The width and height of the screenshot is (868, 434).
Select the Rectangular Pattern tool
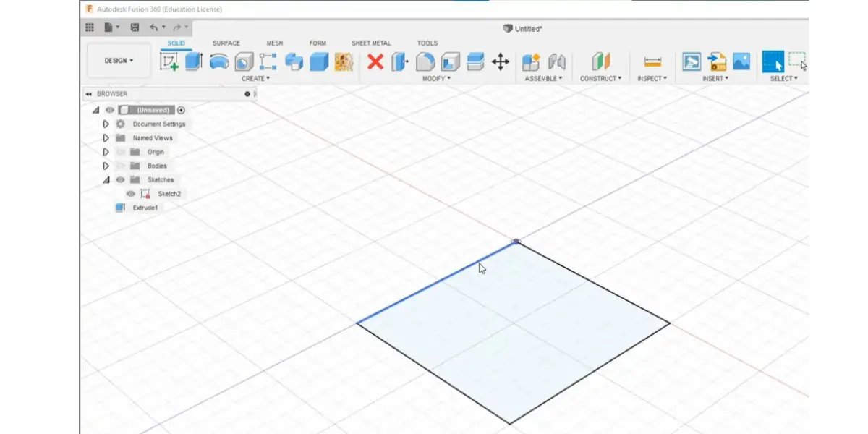[268, 61]
